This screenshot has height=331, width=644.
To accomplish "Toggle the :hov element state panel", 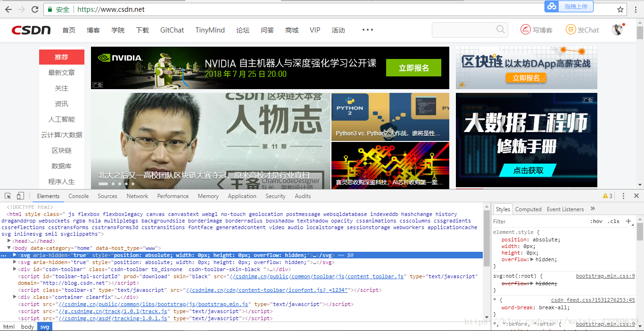I will tap(596, 221).
